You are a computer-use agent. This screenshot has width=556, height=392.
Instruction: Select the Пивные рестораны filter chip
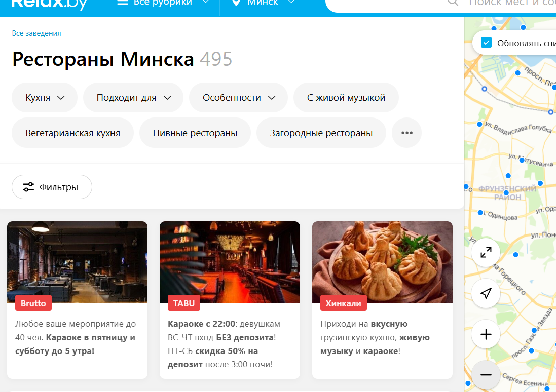[195, 133]
